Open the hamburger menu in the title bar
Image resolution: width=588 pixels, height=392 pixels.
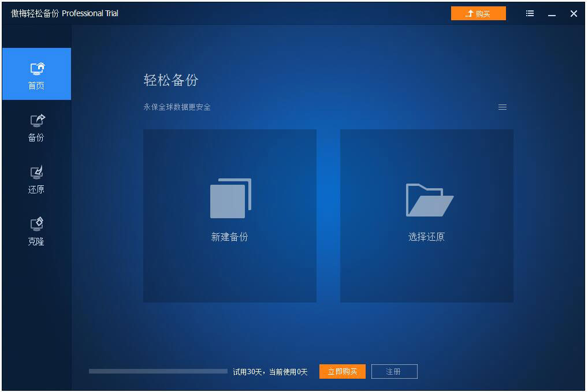point(530,13)
